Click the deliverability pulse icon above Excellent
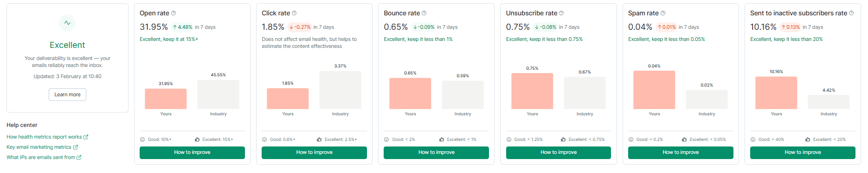Screen dimensions: 868x173 67,23
